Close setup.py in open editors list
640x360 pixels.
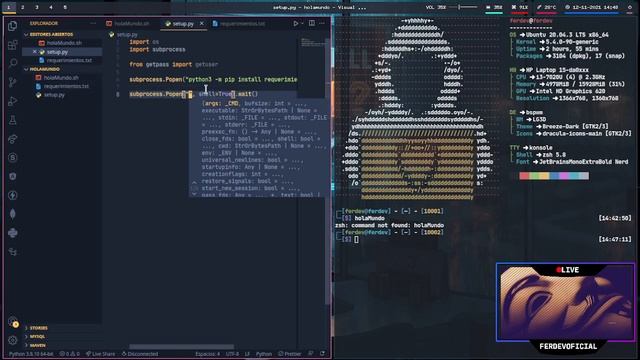[35, 52]
